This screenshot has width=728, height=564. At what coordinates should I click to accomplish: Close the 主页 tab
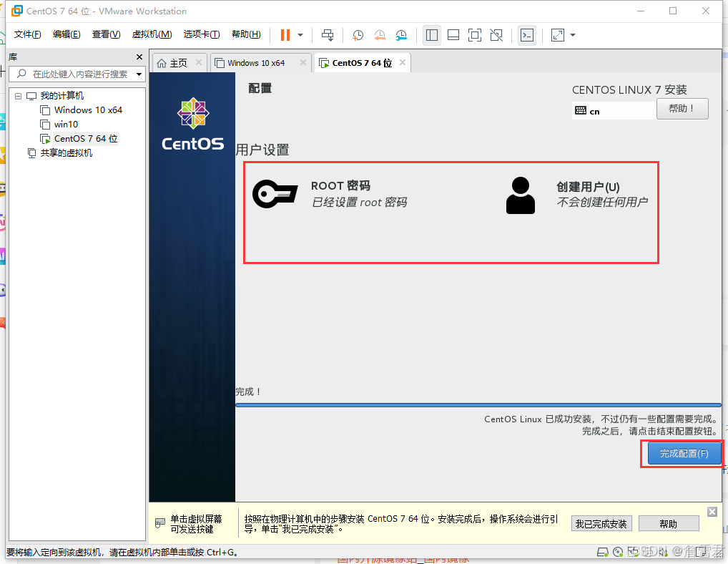(199, 62)
